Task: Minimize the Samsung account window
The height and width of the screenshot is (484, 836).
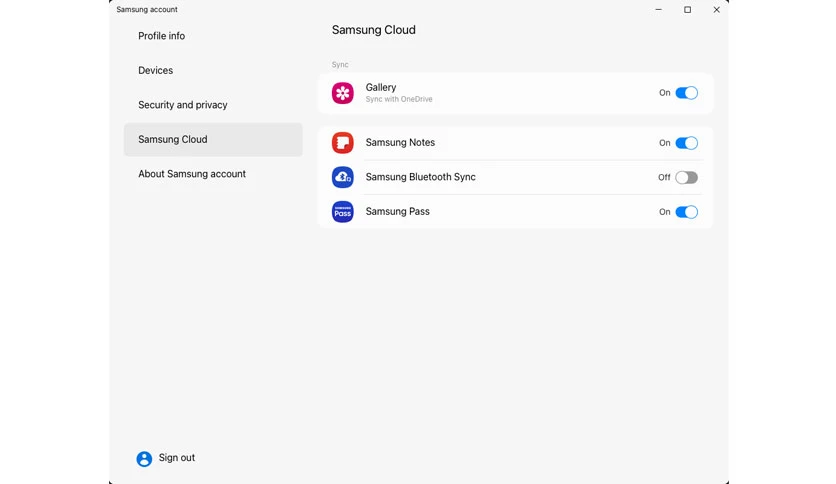Action: pos(658,10)
